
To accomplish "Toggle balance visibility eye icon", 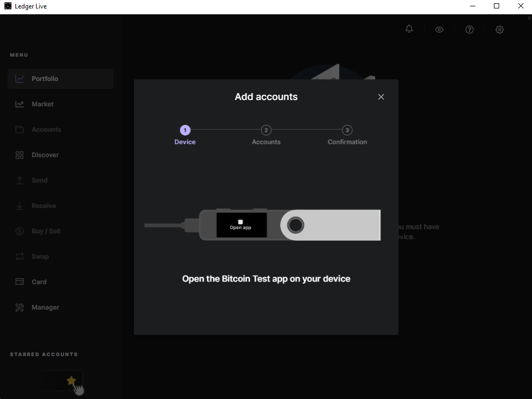I will pyautogui.click(x=439, y=30).
